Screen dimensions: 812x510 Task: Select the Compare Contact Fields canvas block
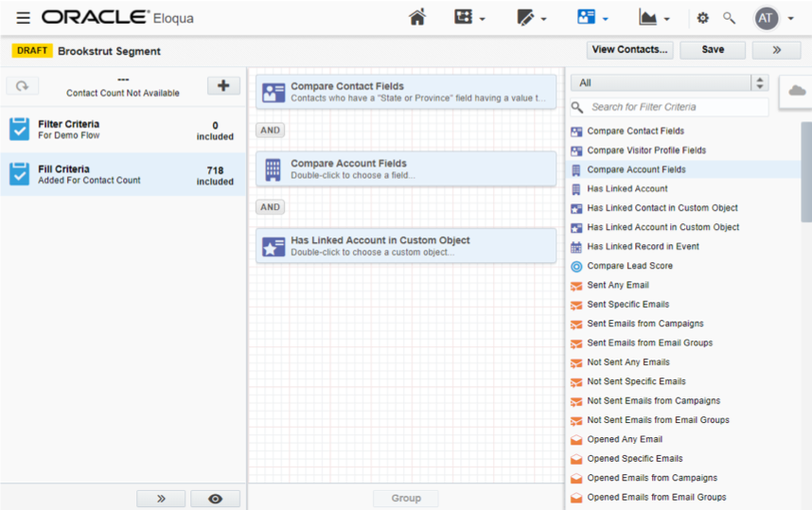406,92
